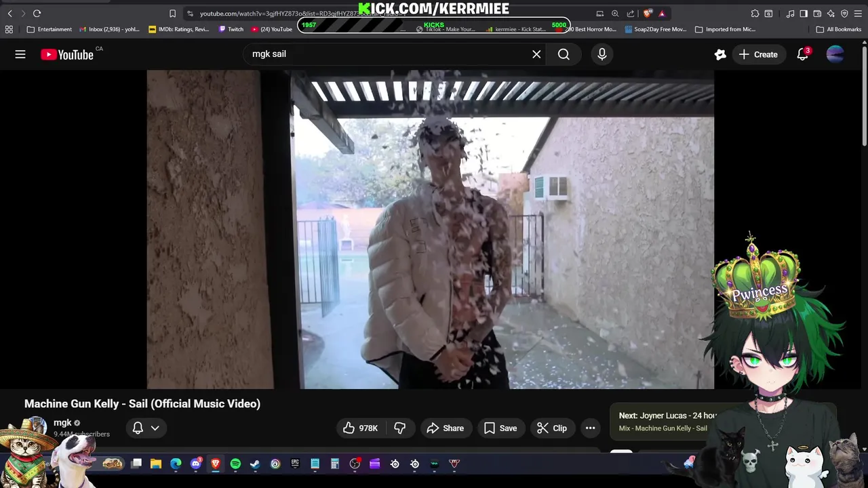Save the video to a playlist
The width and height of the screenshot is (868, 488).
[x=500, y=428]
